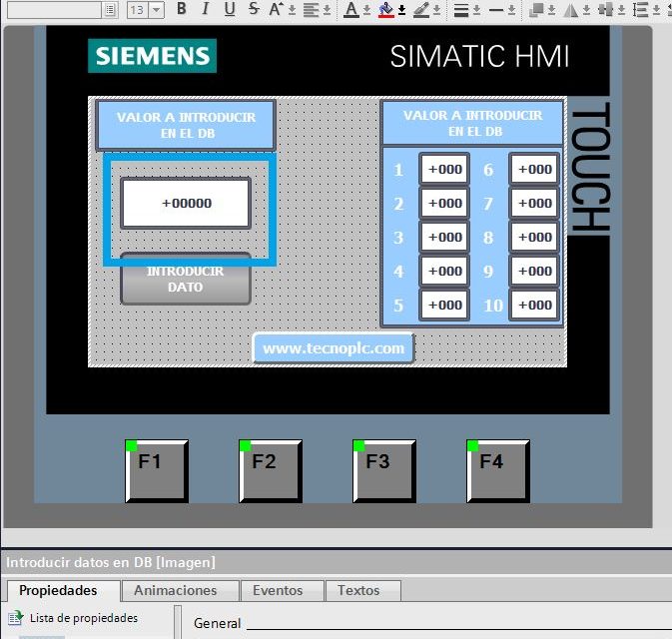This screenshot has height=639, width=672.
Task: Click the 'Lista de propiedades' text
Action: click(x=84, y=618)
